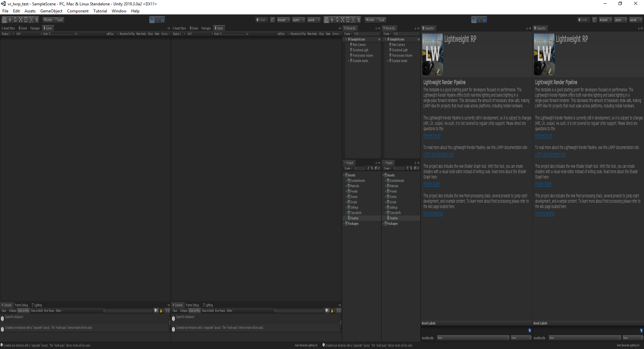
Task: Select the Scale tool
Action: [20, 20]
